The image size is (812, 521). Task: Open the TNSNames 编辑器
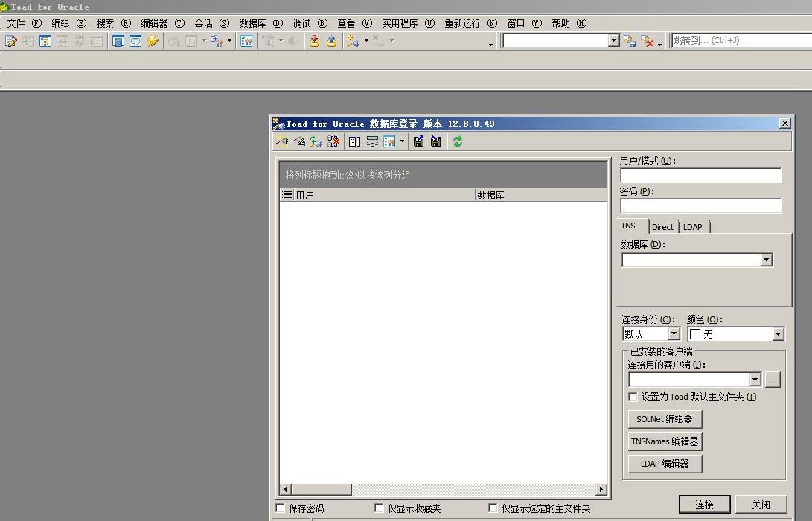665,441
